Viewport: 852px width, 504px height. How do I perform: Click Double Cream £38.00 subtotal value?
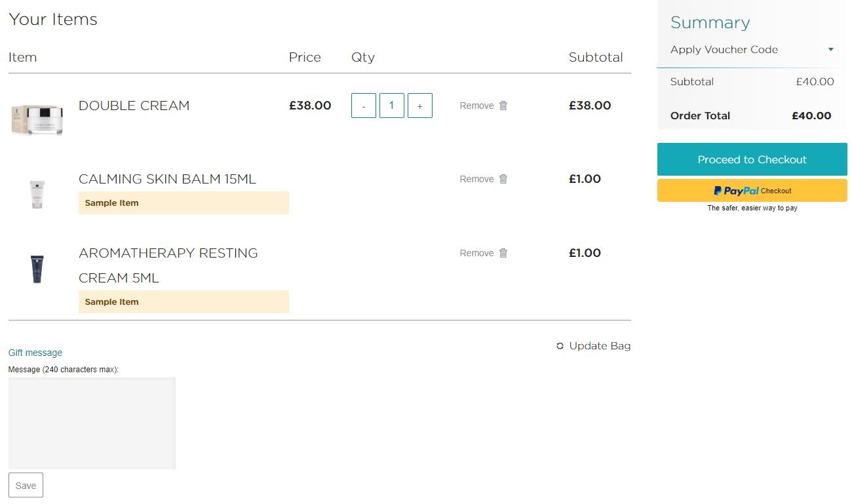pyautogui.click(x=590, y=106)
